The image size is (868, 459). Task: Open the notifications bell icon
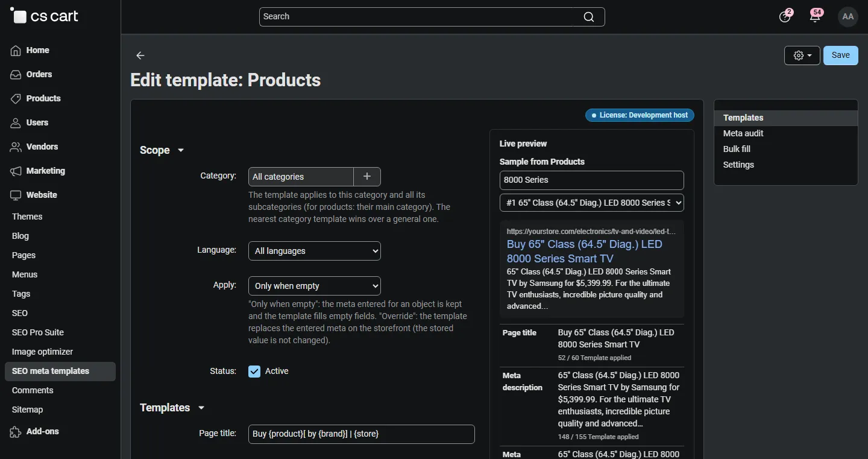point(816,16)
